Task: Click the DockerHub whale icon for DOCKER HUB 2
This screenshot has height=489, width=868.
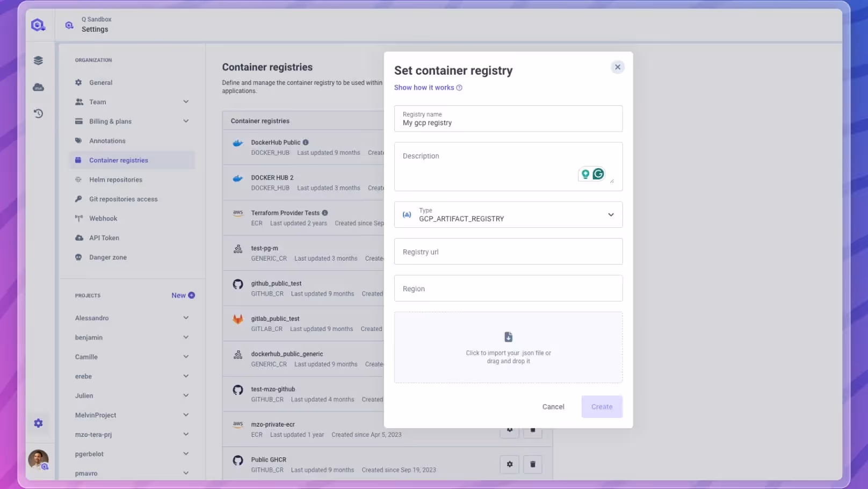Action: pyautogui.click(x=238, y=178)
